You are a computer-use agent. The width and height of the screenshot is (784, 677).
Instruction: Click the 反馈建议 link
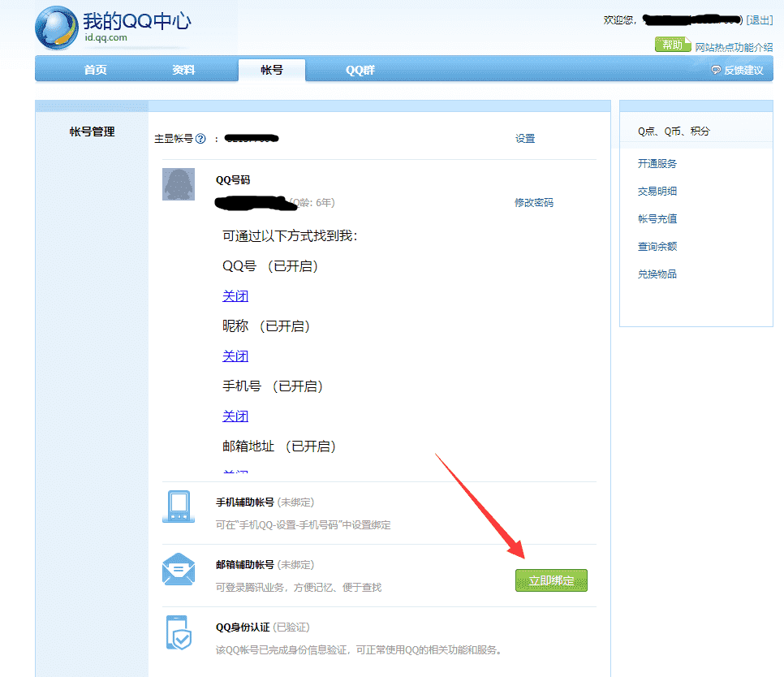pyautogui.click(x=743, y=70)
